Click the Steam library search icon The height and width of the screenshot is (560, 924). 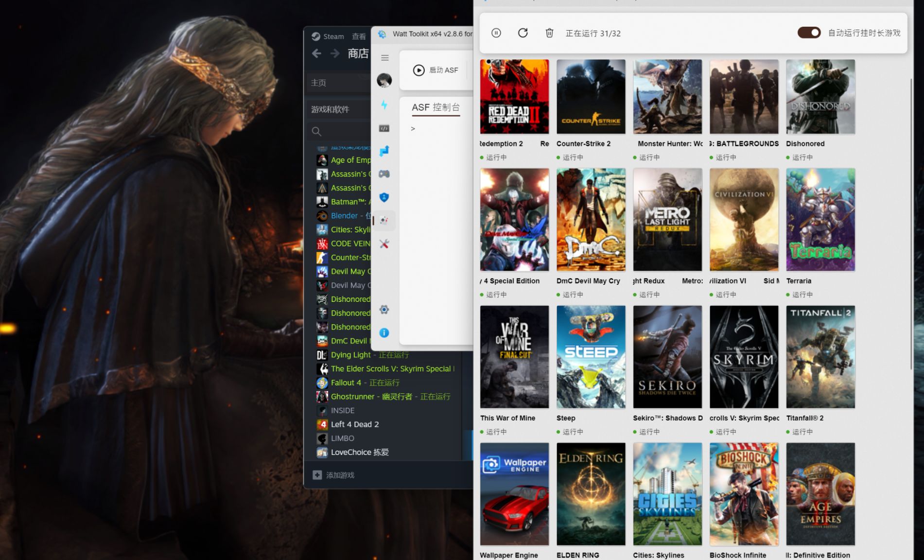click(x=316, y=131)
